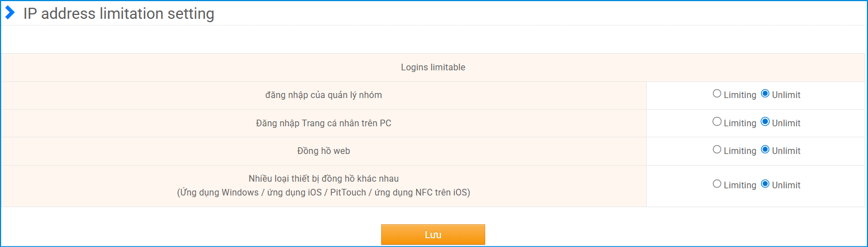Click the 'IP address limitation setting' heading
Viewport: 868px width, 247px height.
(118, 13)
